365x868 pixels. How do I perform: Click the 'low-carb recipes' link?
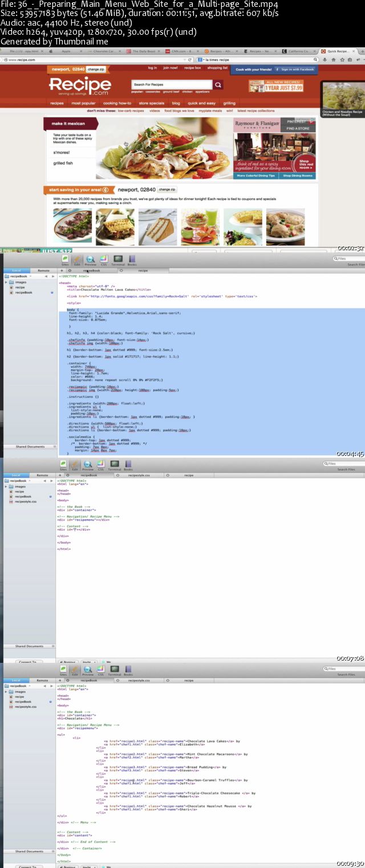pos(131,111)
